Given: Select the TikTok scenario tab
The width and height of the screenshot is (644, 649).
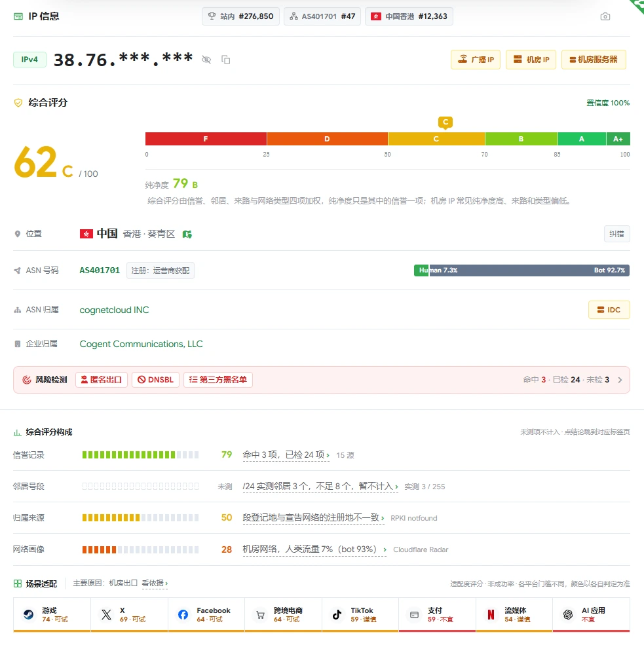Looking at the screenshot, I should (360, 615).
